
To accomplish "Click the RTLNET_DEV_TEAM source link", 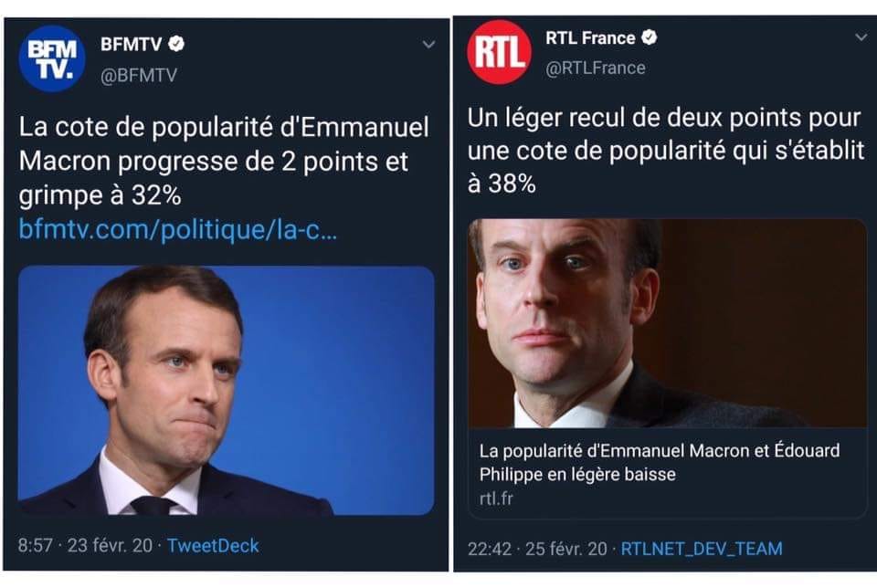I will [x=702, y=549].
